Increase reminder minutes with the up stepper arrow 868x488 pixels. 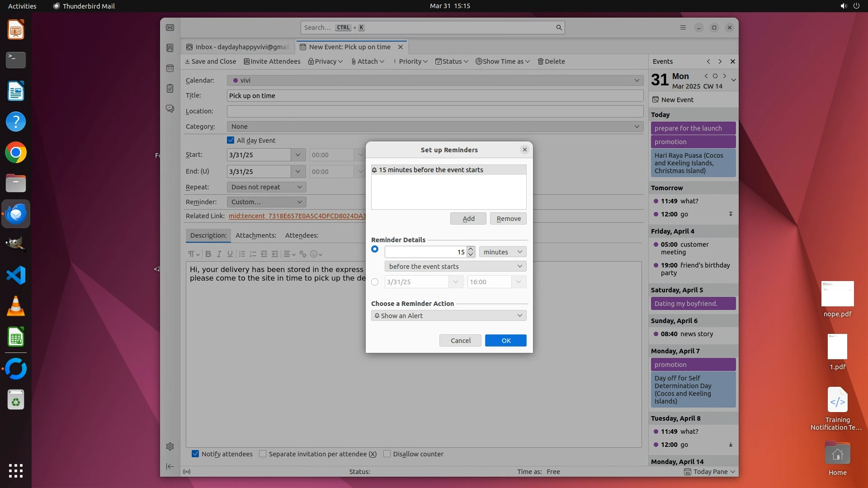click(471, 249)
